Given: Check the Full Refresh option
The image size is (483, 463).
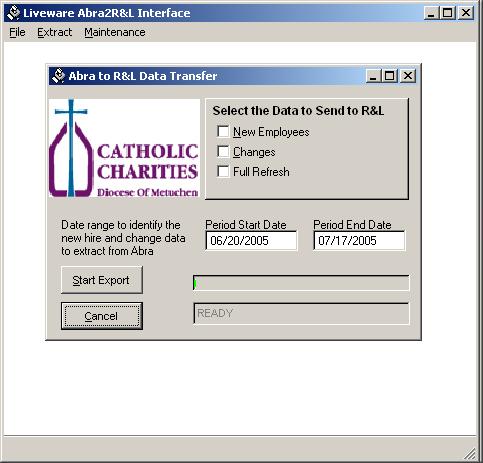Looking at the screenshot, I should 223,171.
